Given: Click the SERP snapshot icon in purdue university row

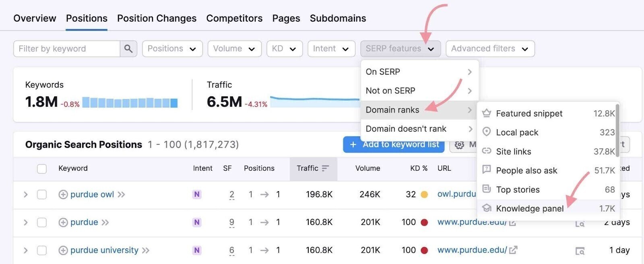Looking at the screenshot, I should [x=580, y=251].
